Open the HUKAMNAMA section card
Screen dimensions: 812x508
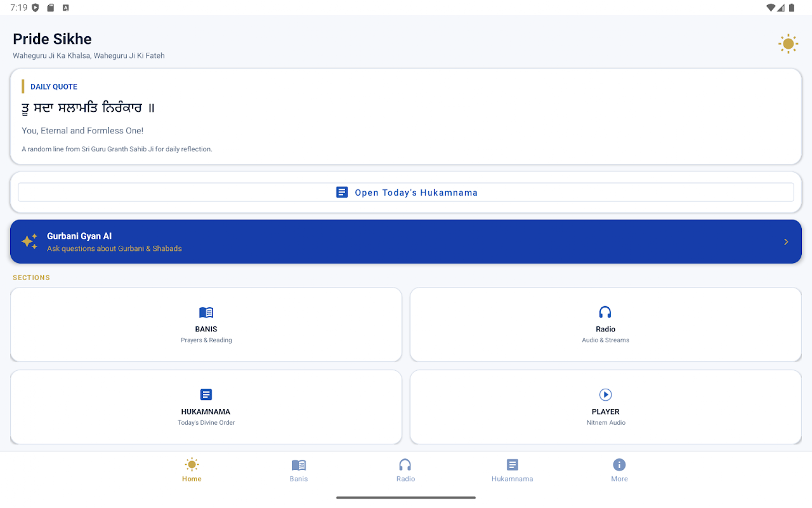click(206, 407)
